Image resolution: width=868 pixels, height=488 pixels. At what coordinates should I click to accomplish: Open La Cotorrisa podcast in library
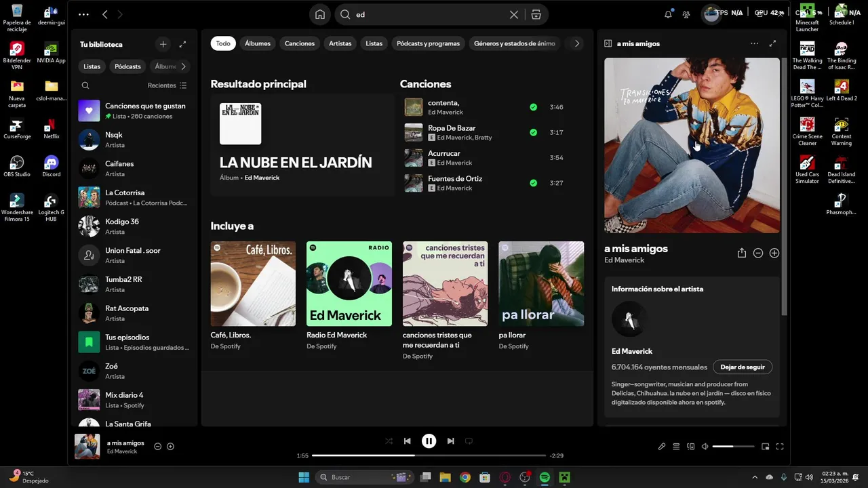(135, 197)
